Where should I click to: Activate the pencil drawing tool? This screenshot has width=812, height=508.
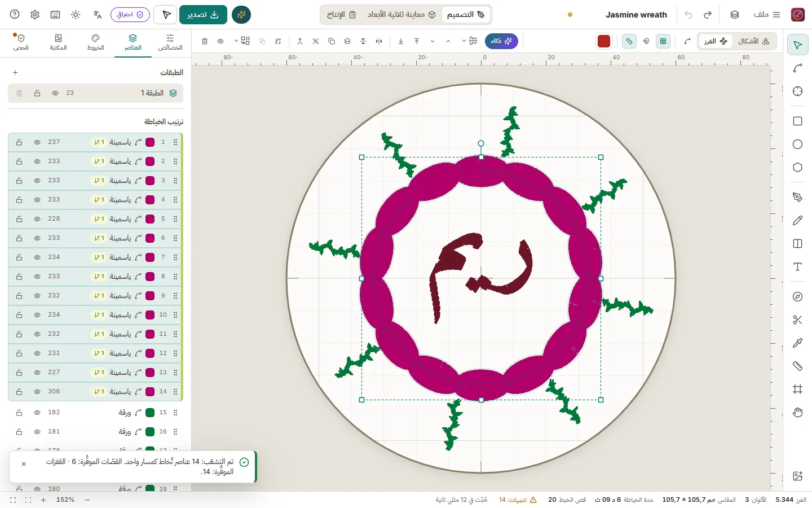[x=797, y=221]
